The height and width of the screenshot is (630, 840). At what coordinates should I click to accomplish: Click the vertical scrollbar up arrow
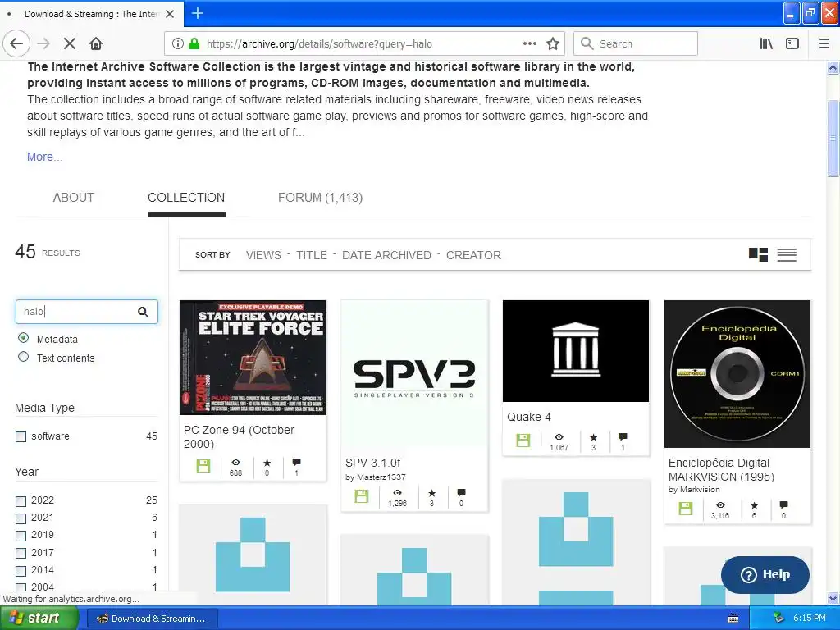[x=833, y=68]
